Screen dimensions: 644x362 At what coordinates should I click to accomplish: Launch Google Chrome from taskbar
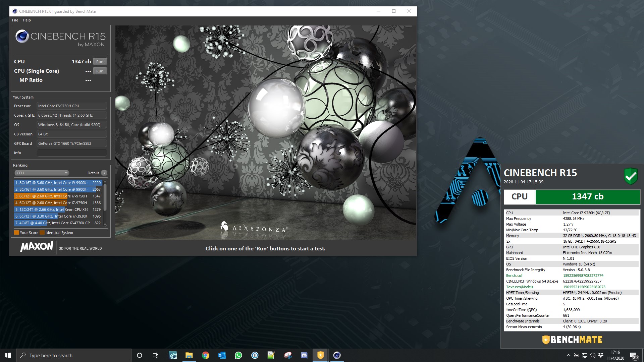(x=206, y=355)
